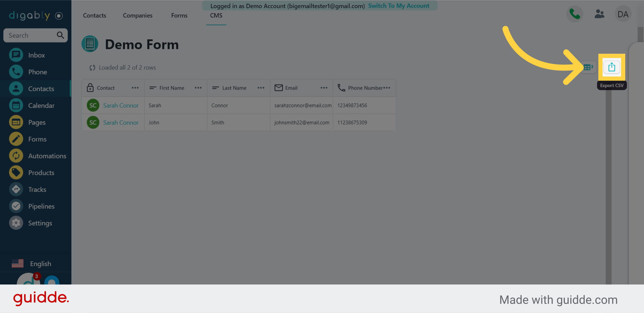Open the Last Name column options menu
The height and width of the screenshot is (313, 644).
(x=261, y=88)
